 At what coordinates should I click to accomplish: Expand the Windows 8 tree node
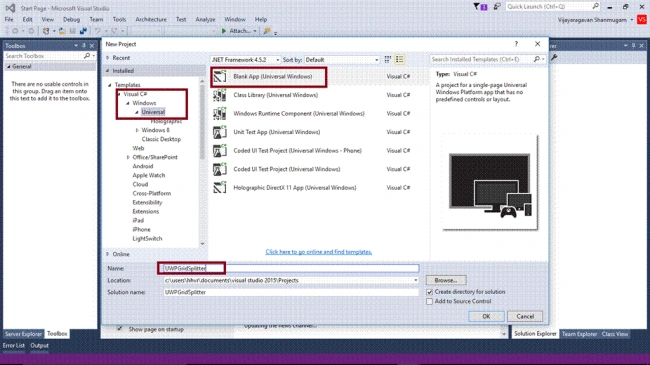(137, 130)
